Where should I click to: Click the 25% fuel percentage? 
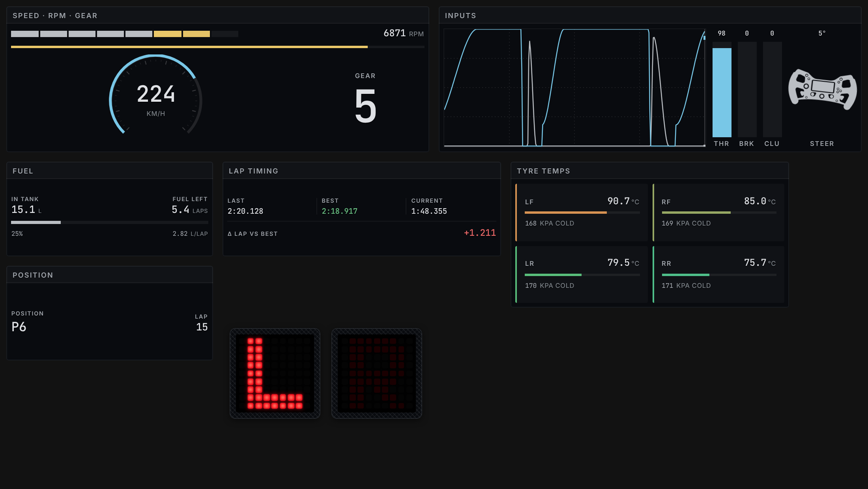click(x=17, y=234)
